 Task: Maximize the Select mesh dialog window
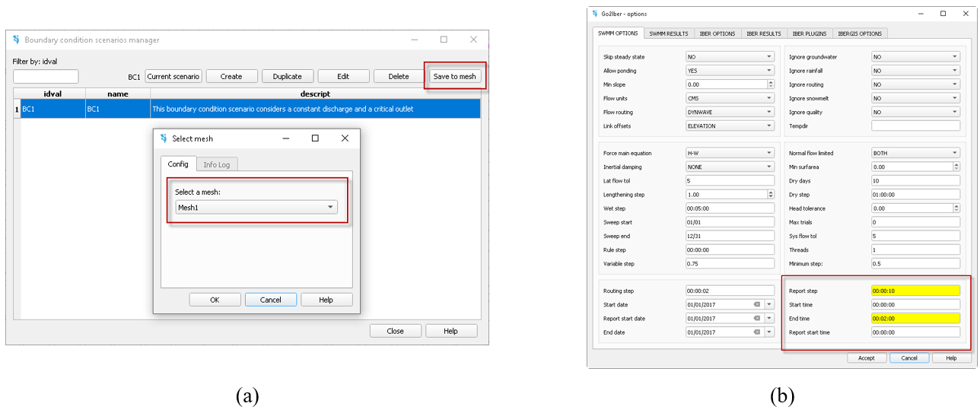point(315,138)
